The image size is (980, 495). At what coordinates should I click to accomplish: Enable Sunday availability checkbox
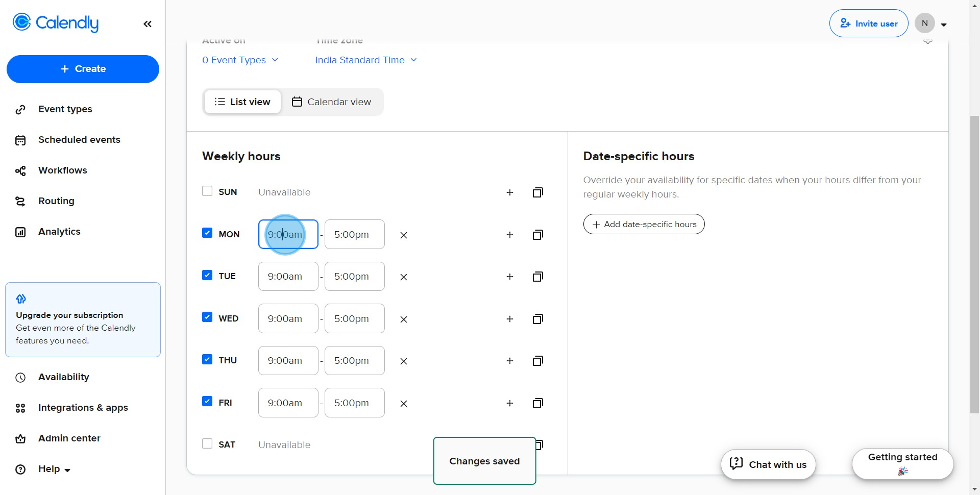pyautogui.click(x=207, y=191)
